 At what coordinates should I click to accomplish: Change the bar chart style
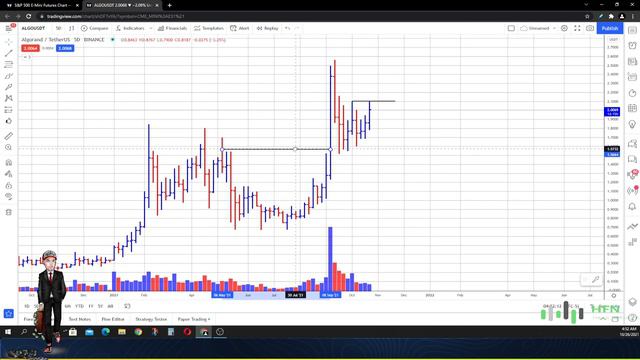pyautogui.click(x=71, y=28)
